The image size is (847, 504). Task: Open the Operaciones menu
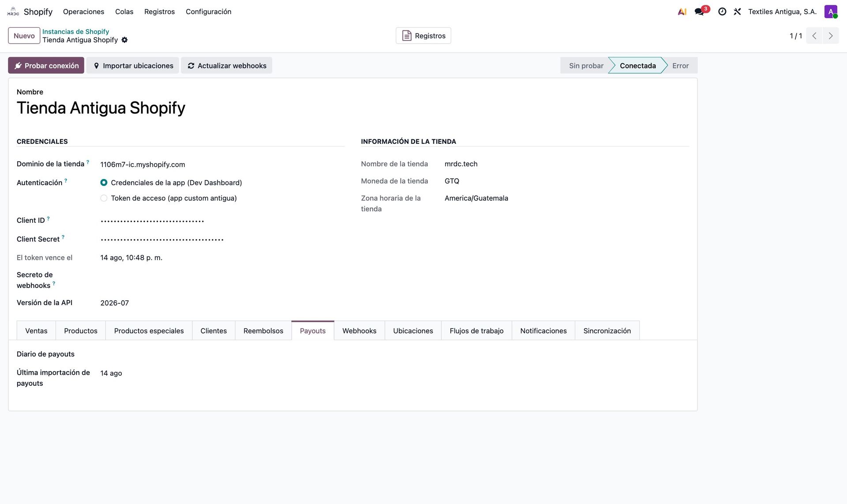coord(83,12)
